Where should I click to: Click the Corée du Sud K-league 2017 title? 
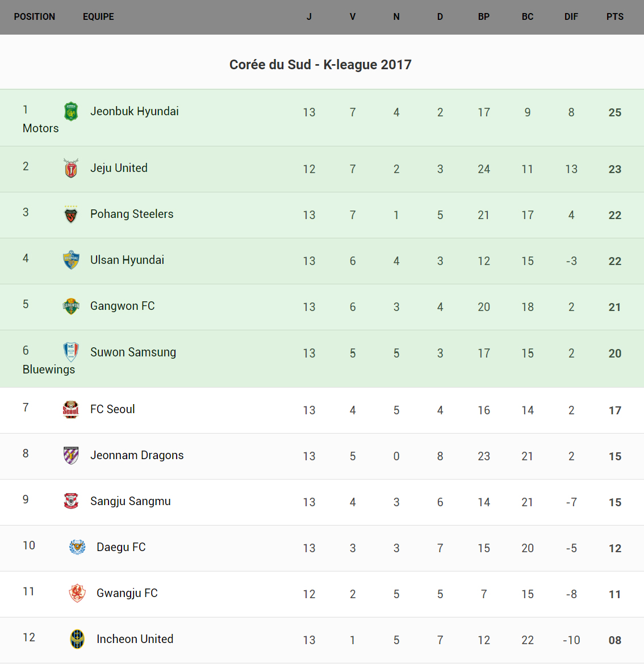[x=320, y=65]
